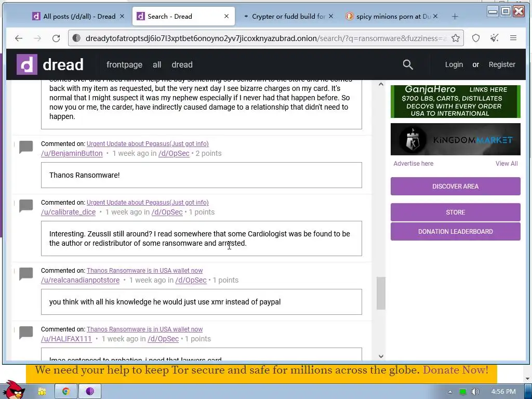Open the DISCOVER AREA button
The height and width of the screenshot is (399, 532).
(455, 187)
